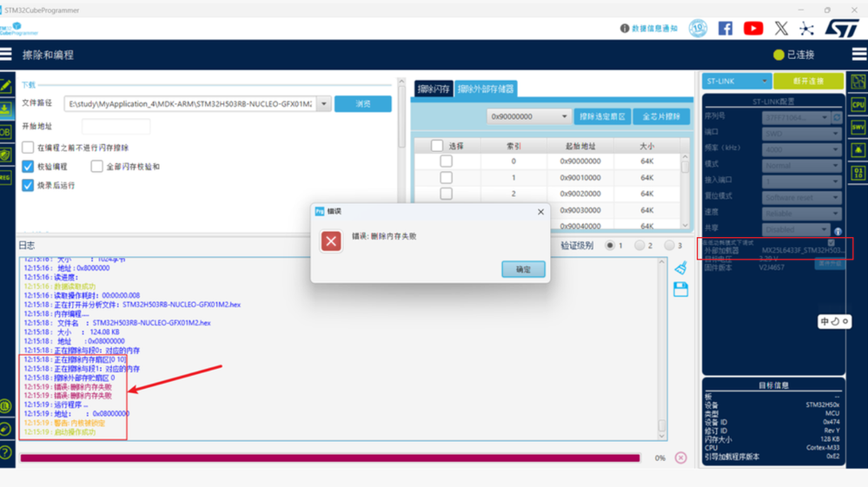Open the Disabled shared dropdown
The height and width of the screenshot is (487, 868).
point(795,229)
